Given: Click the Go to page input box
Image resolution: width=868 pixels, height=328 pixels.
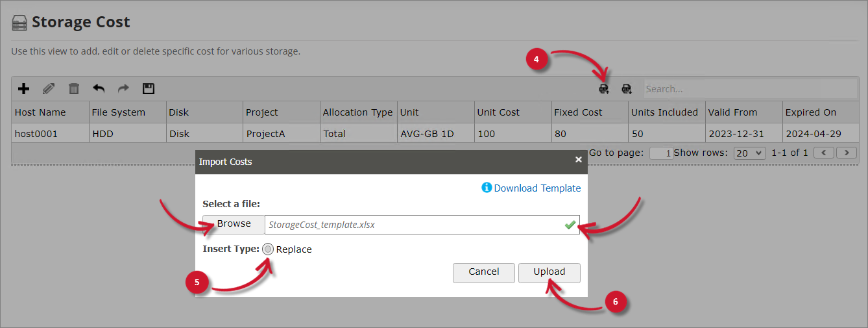Looking at the screenshot, I should 661,153.
